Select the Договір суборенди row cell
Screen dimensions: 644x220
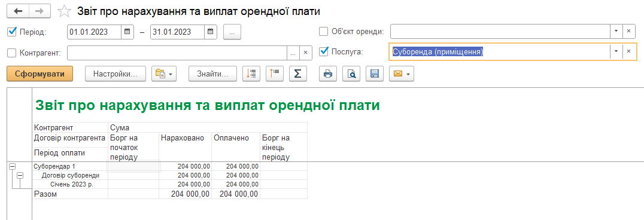(70, 175)
